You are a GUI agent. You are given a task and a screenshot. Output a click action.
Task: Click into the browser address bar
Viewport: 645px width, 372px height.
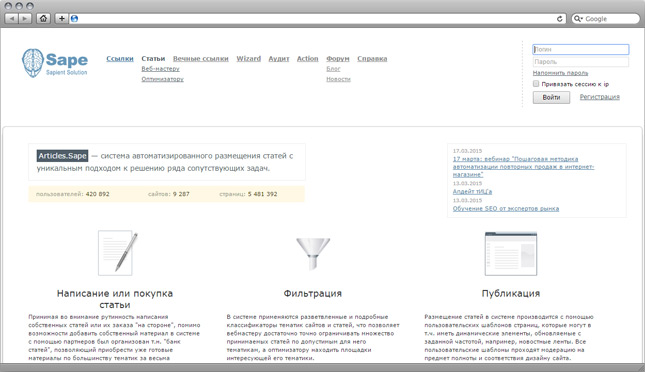pyautogui.click(x=317, y=19)
